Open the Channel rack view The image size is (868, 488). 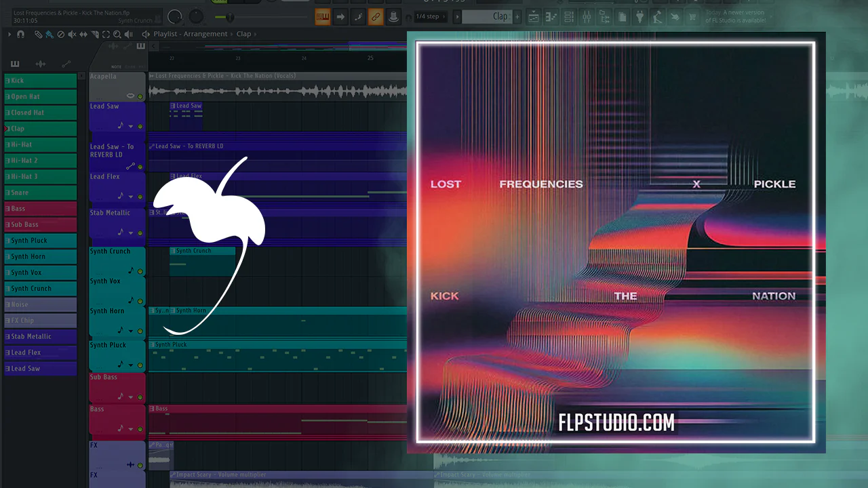click(x=570, y=16)
